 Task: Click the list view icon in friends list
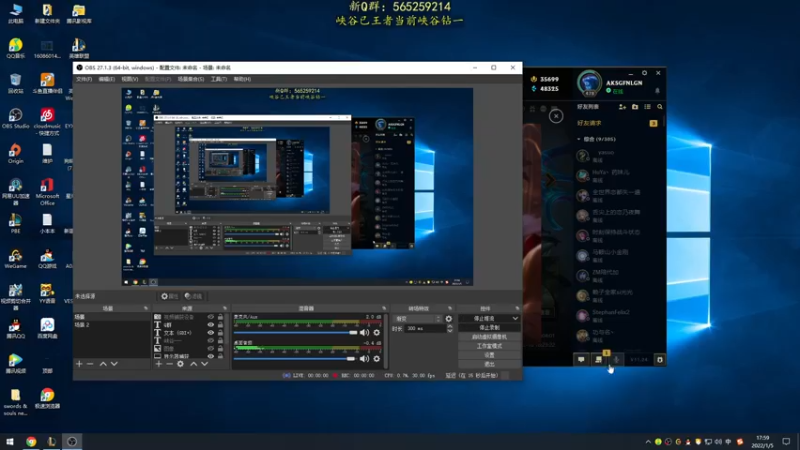[647, 107]
